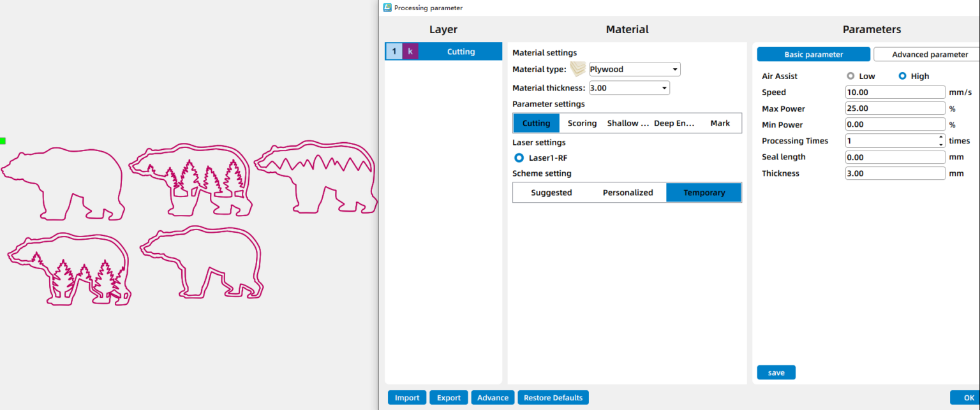Select the Cutting layer row
This screenshot has width=980, height=410.
[460, 52]
